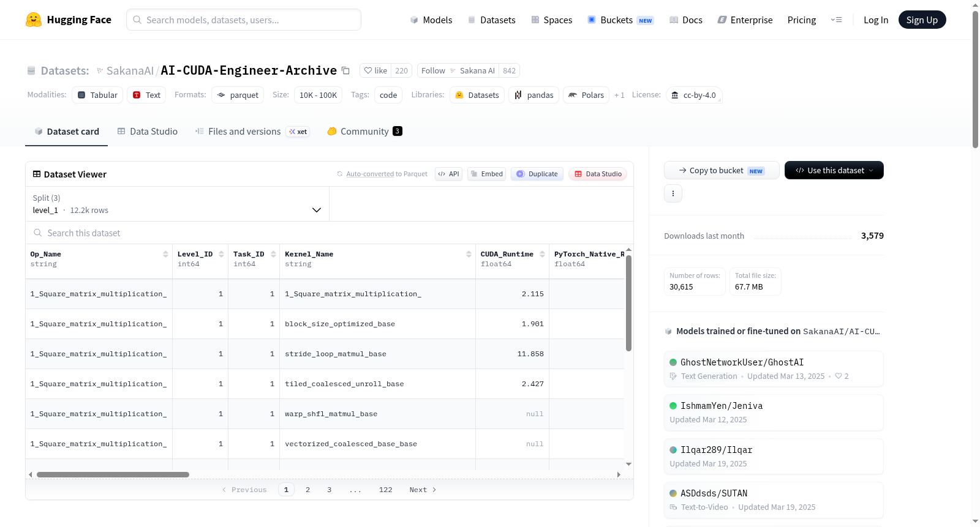Open the Datasets library tag
This screenshot has height=527, width=980.
pyautogui.click(x=477, y=95)
